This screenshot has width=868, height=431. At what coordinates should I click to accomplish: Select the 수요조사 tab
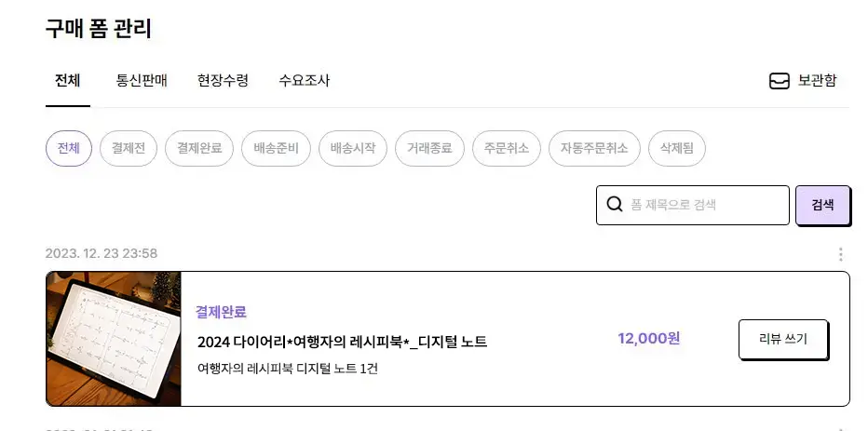coord(305,81)
